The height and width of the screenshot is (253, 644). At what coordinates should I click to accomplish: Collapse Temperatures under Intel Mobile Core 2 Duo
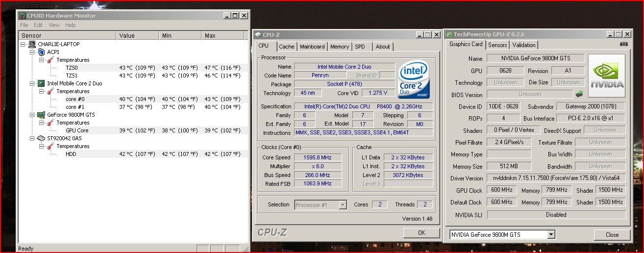click(42, 91)
